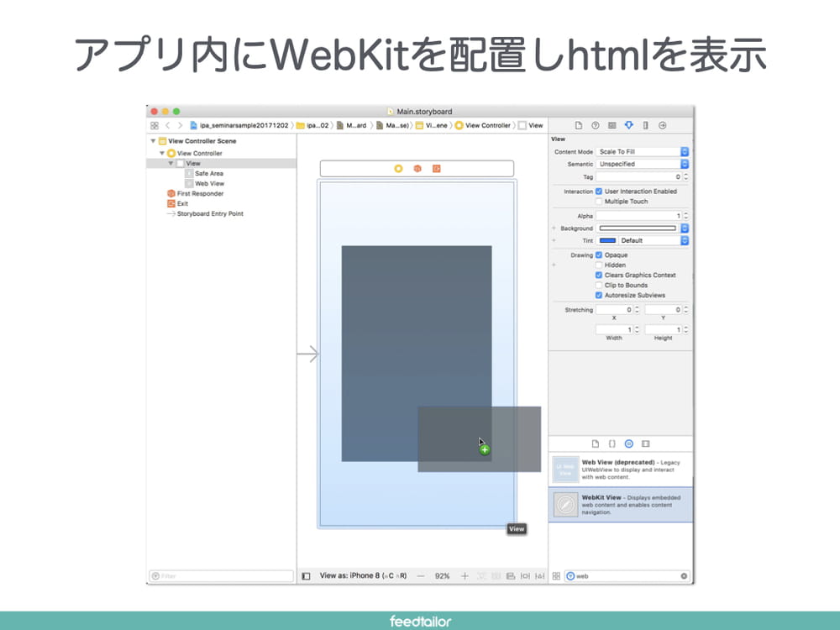Go back with the left chevron
Screen dimensions: 840x630
tap(168, 125)
